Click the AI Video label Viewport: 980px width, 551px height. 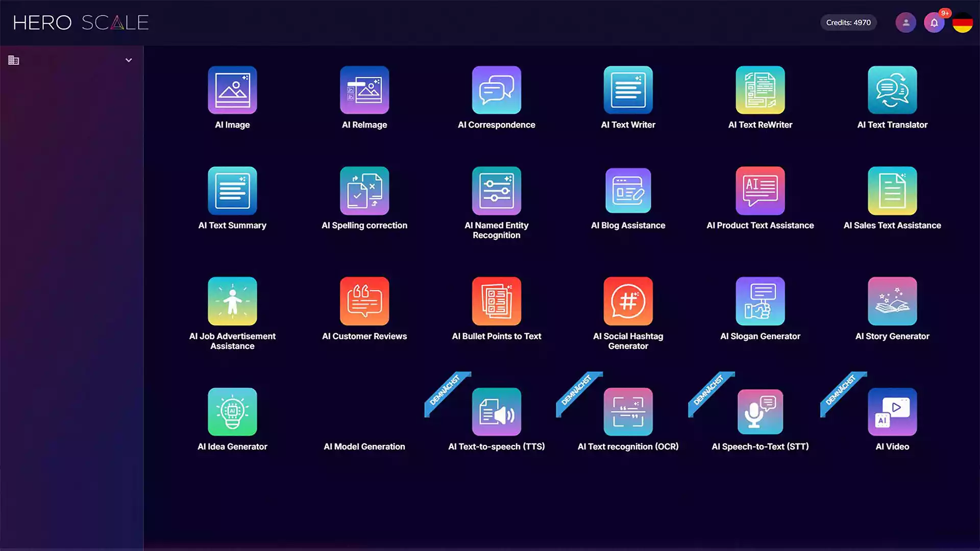892,446
